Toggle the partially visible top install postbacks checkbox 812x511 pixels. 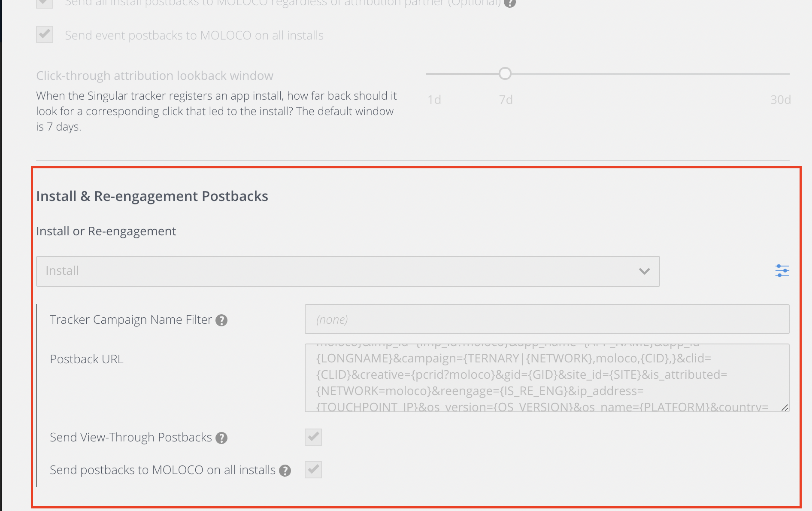click(x=45, y=3)
